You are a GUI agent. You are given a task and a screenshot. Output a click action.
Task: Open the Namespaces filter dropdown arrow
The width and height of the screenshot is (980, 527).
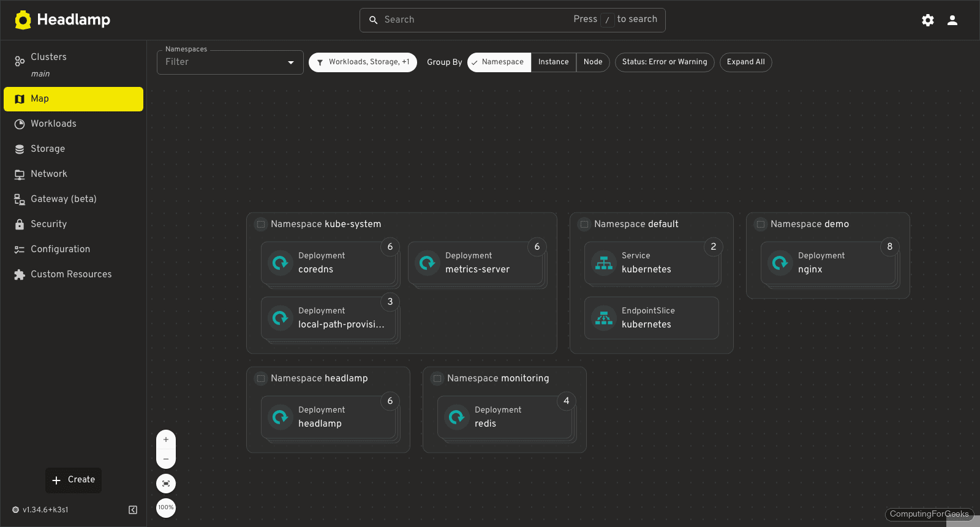tap(291, 62)
